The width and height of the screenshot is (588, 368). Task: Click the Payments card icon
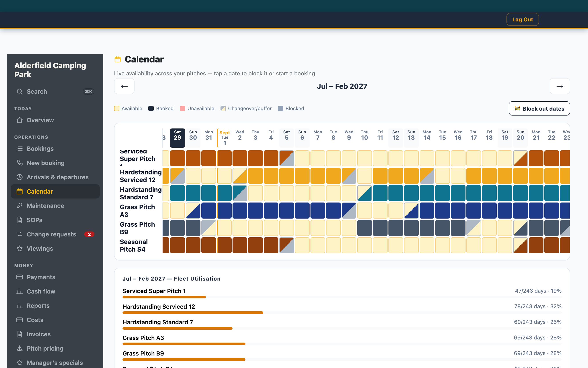coord(20,277)
